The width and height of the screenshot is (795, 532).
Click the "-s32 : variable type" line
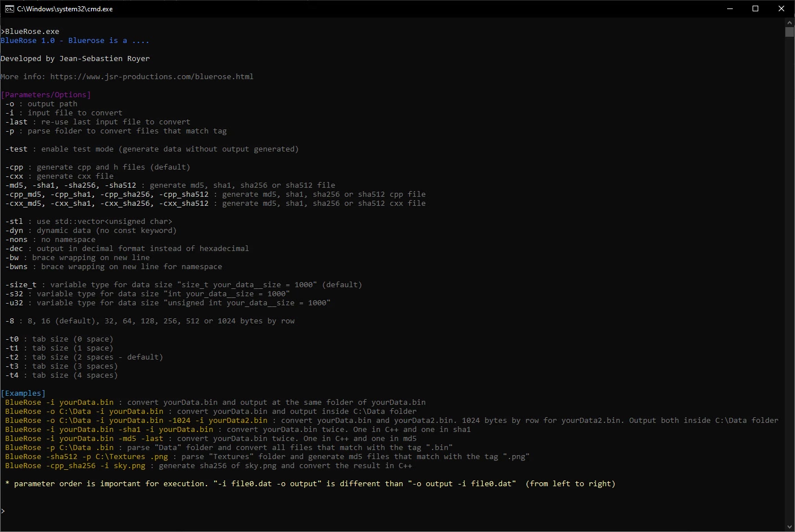(x=148, y=293)
